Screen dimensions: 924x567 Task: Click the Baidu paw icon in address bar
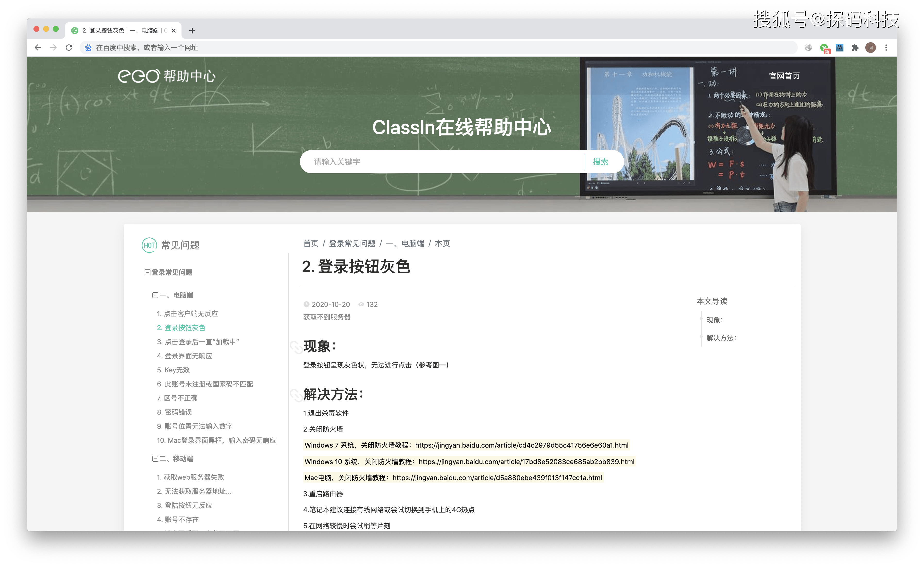click(x=88, y=48)
